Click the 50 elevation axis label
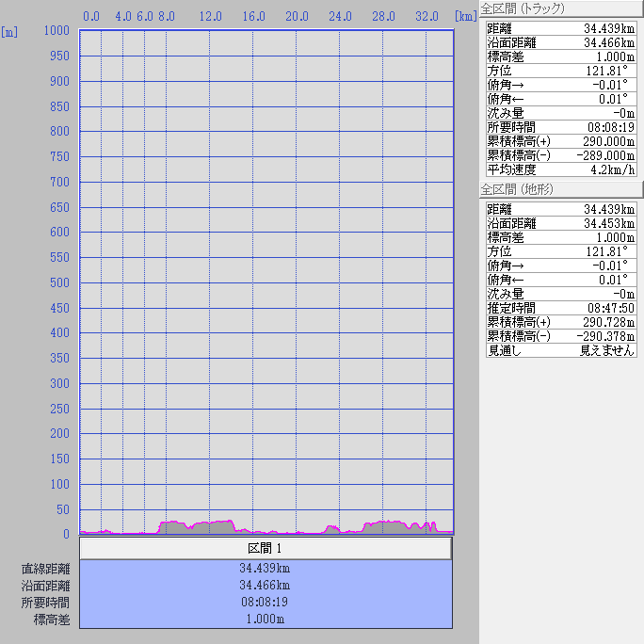The height and width of the screenshot is (644, 644). [63, 509]
